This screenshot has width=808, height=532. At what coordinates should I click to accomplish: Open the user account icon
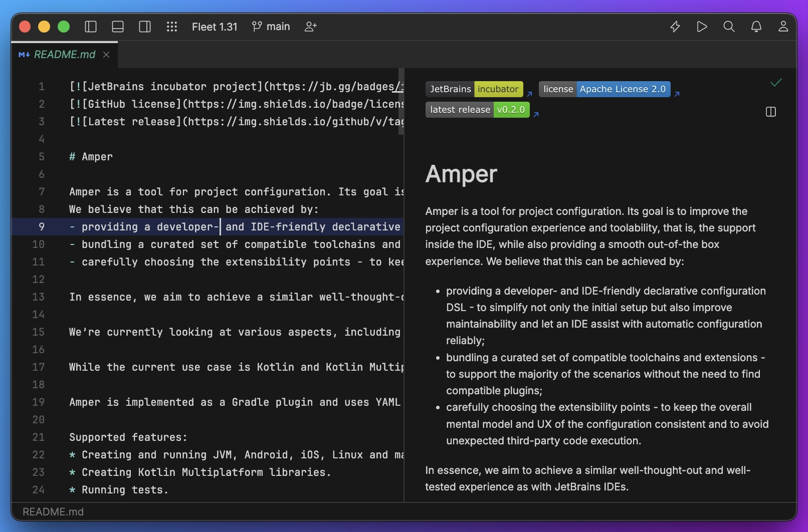(783, 27)
